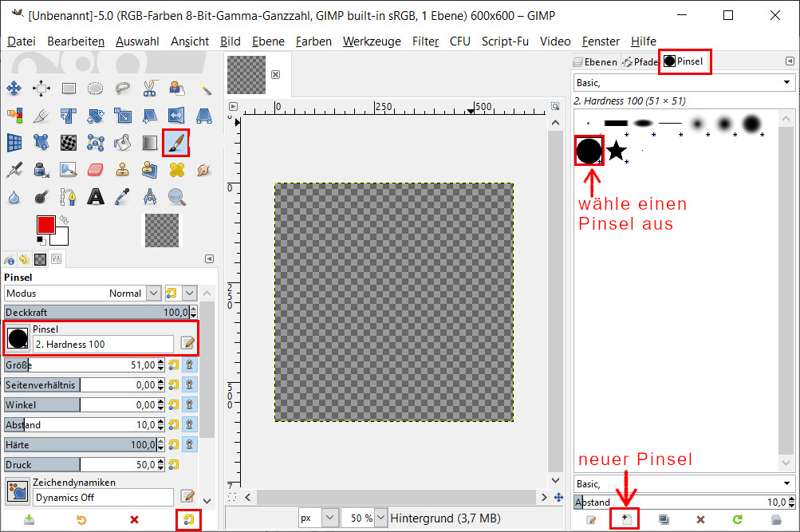Select the Alignment tool
The image size is (800, 532).
[x=41, y=89]
